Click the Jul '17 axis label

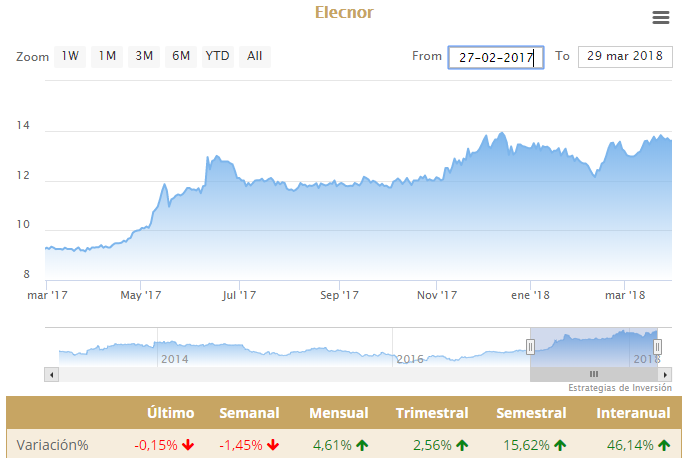click(x=239, y=295)
